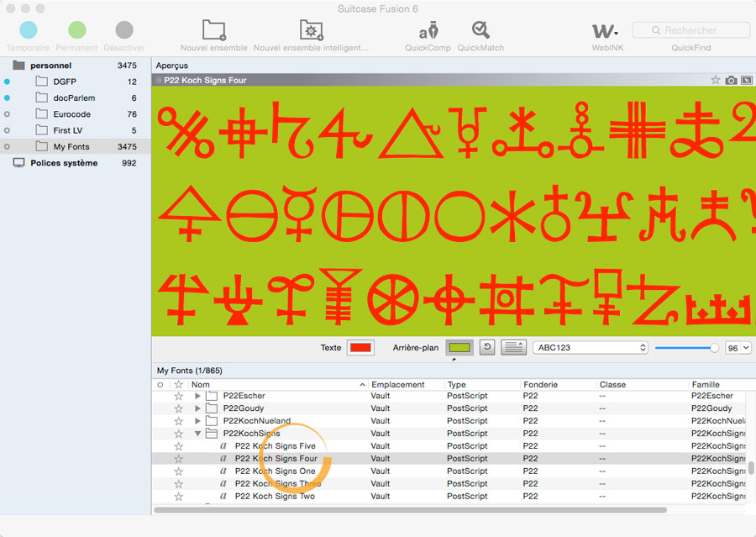The height and width of the screenshot is (537, 756).
Task: Favorite the preview with the header star
Action: coord(715,80)
